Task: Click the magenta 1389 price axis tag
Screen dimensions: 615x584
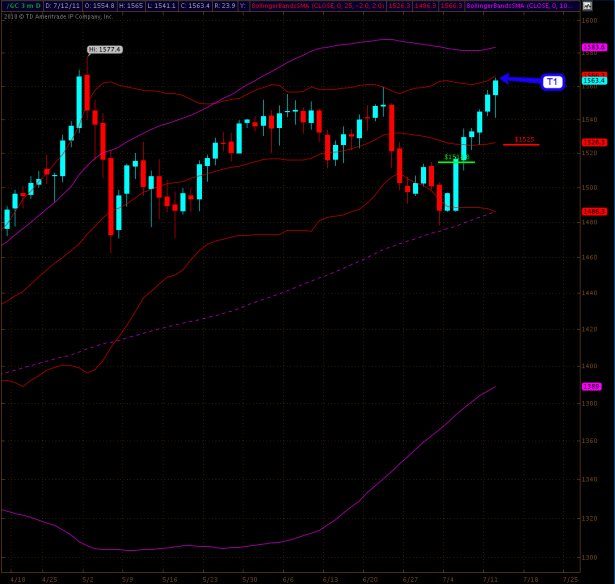Action: click(x=592, y=386)
